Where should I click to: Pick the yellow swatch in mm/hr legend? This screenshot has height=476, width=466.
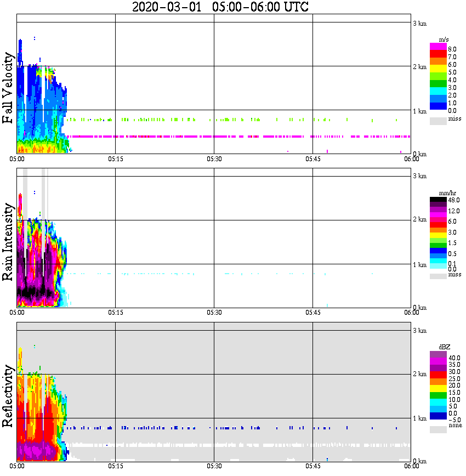point(438,235)
